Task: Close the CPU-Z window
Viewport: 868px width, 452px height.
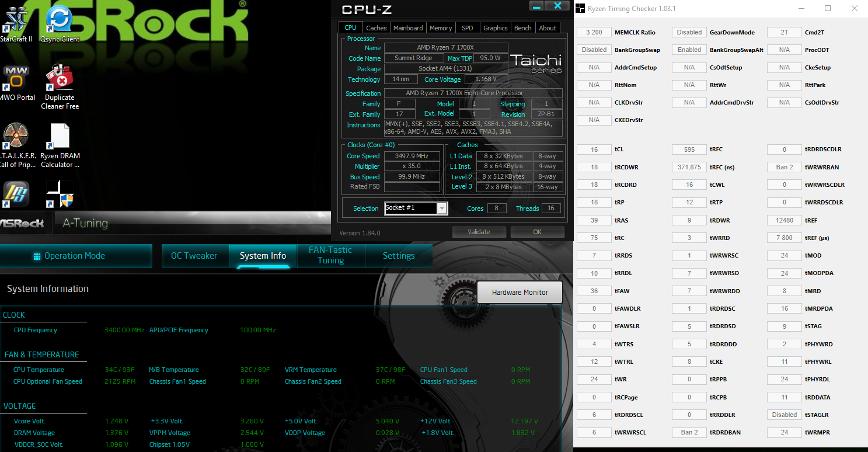Action: pyautogui.click(x=558, y=5)
